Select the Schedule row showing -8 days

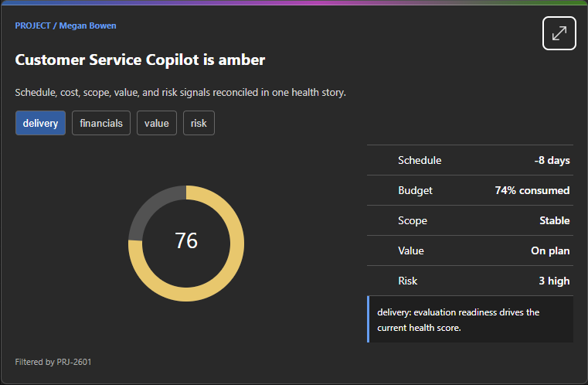click(470, 160)
